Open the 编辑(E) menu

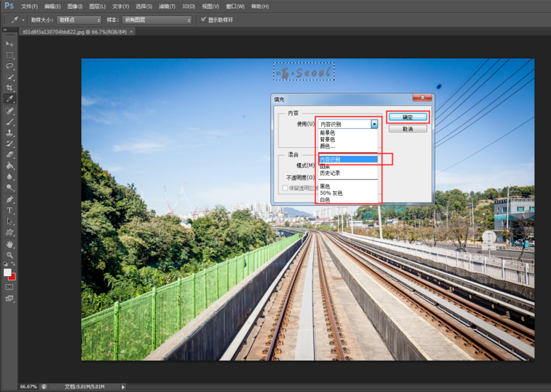(52, 7)
